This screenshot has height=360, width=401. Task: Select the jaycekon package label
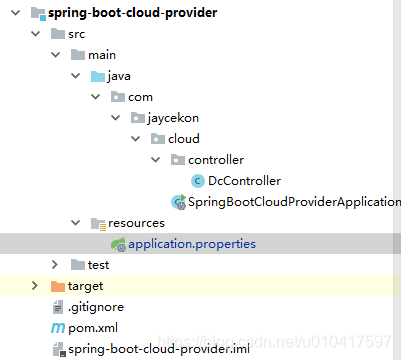(x=173, y=118)
